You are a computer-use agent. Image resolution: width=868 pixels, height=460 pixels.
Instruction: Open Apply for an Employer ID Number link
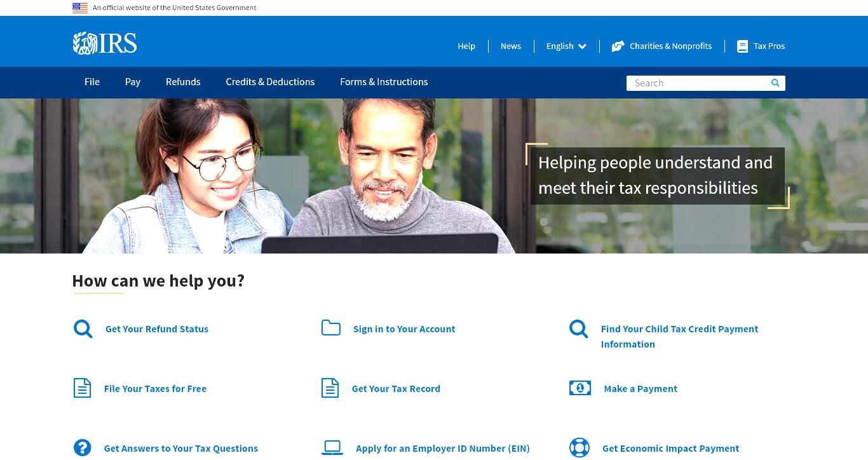(443, 449)
